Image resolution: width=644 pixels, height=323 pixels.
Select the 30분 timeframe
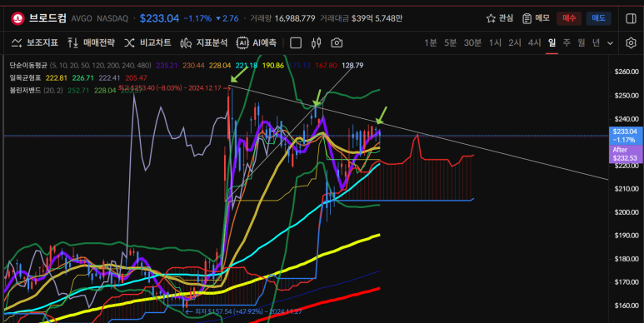pyautogui.click(x=472, y=42)
